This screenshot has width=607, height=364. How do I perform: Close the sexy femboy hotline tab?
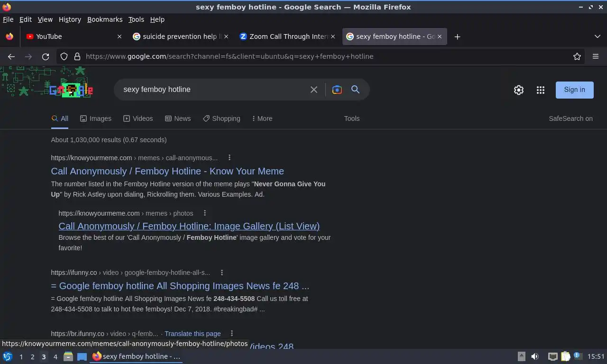[440, 36]
